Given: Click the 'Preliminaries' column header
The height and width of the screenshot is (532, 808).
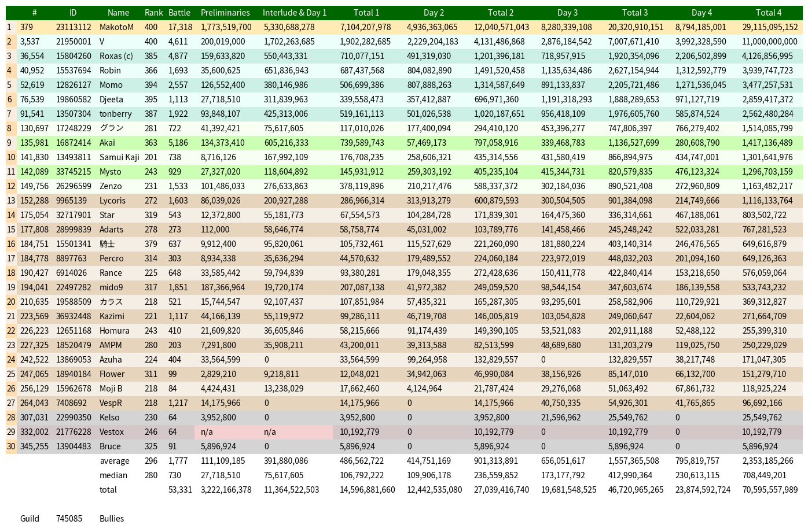Looking at the screenshot, I should coord(225,13).
